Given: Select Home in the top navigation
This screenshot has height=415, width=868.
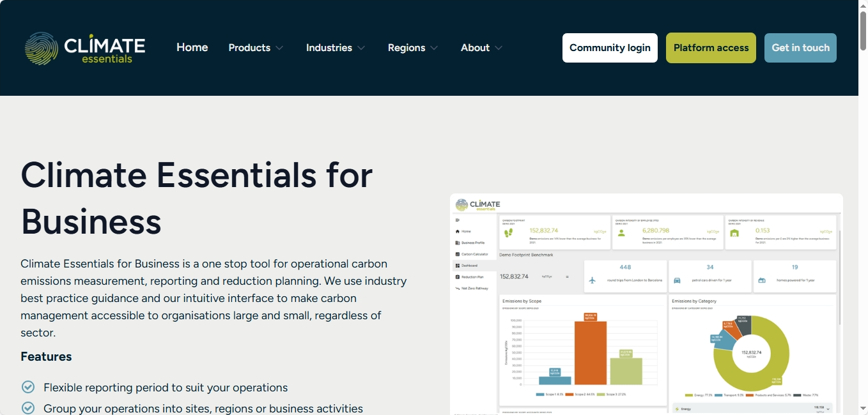Looking at the screenshot, I should 192,47.
